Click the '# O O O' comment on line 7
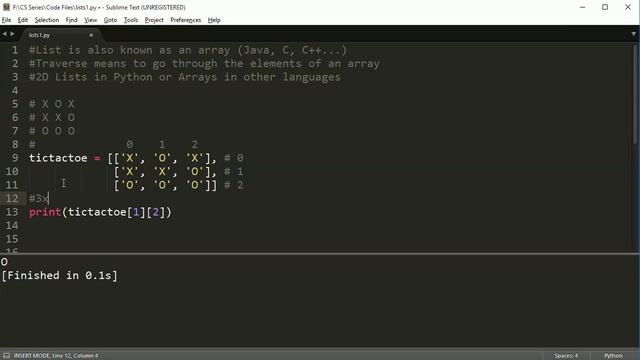640x360 pixels. 52,131
